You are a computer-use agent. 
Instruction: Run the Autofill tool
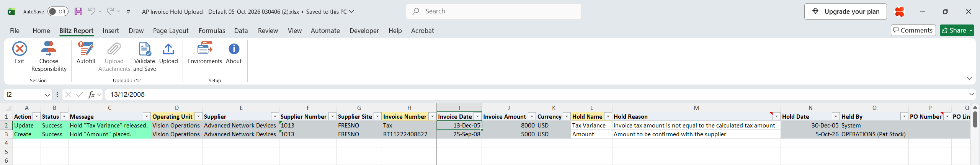[x=86, y=53]
